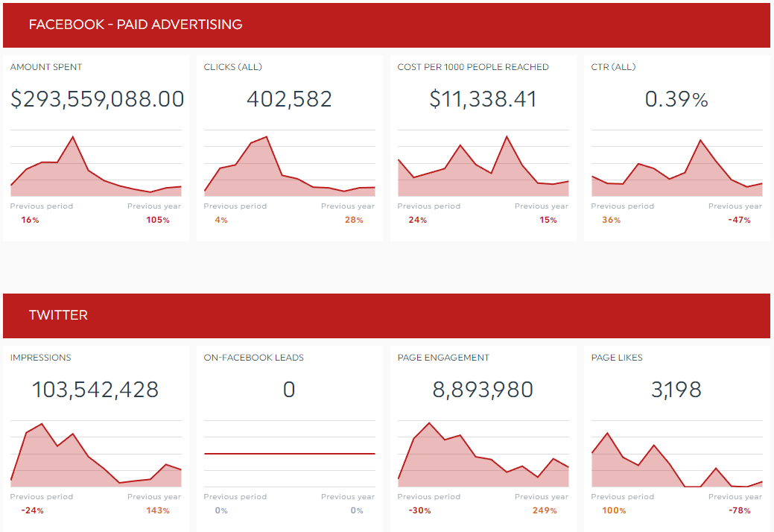This screenshot has height=532, width=774.
Task: Click the 103,542,428 impressions value
Action: tap(95, 390)
